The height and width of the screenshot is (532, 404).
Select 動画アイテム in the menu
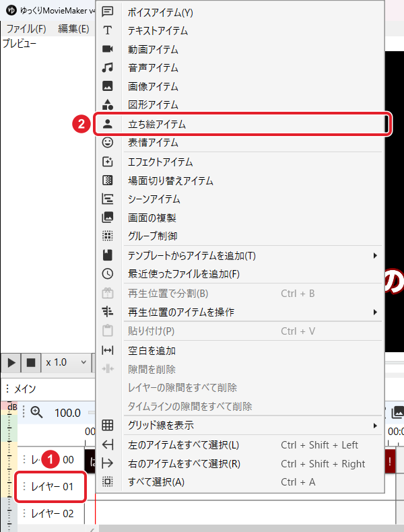240,50
